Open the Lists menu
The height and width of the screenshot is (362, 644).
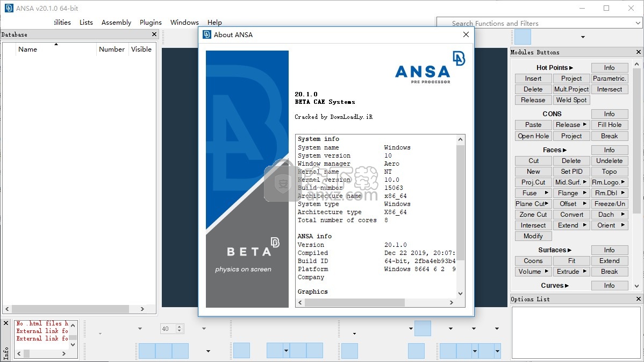[86, 22]
